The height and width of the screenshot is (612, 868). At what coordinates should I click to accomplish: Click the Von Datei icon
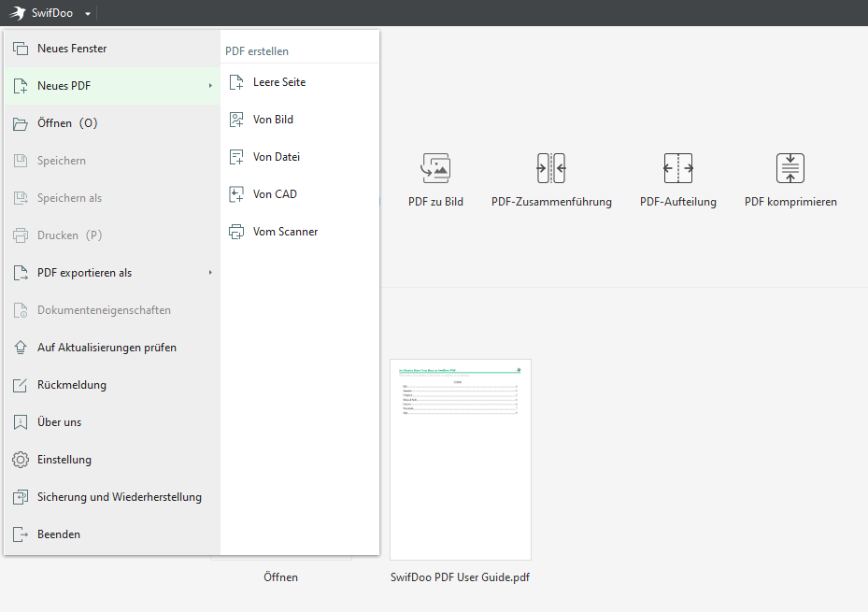point(236,157)
